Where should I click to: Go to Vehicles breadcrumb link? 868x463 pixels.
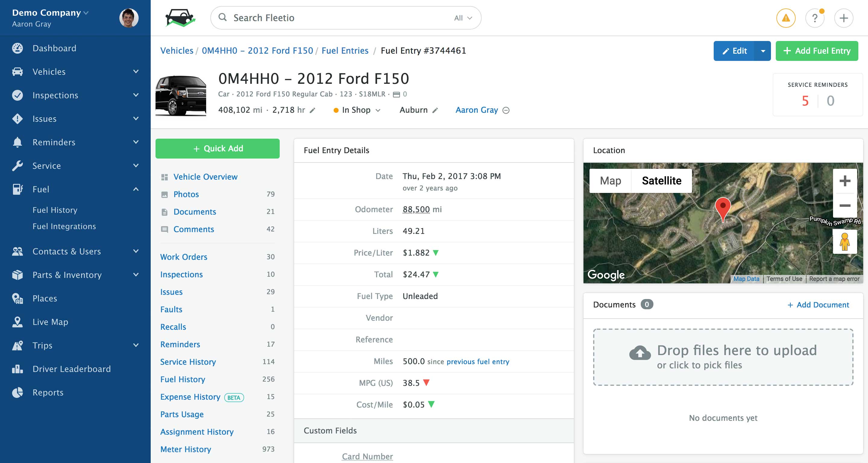pos(177,51)
